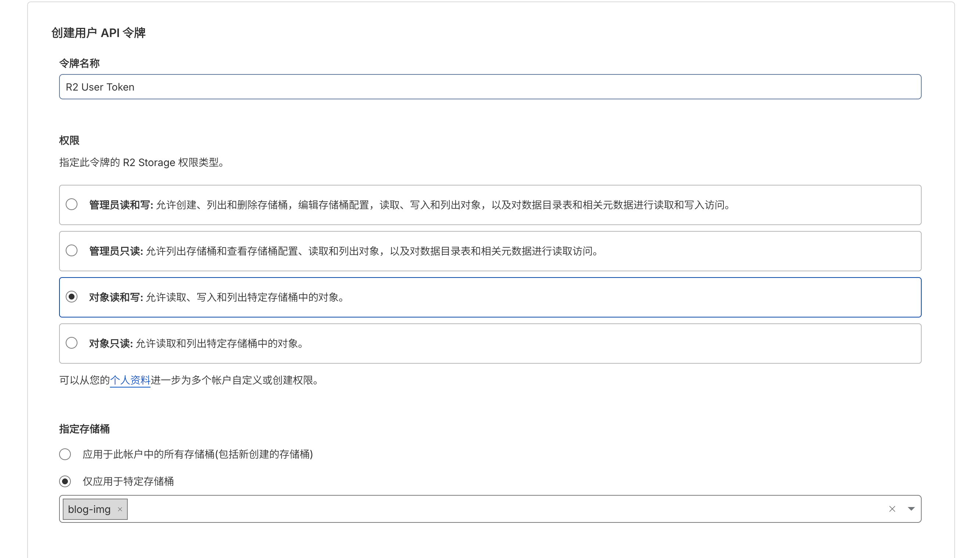Click 对象读和写 option description text

click(x=245, y=297)
